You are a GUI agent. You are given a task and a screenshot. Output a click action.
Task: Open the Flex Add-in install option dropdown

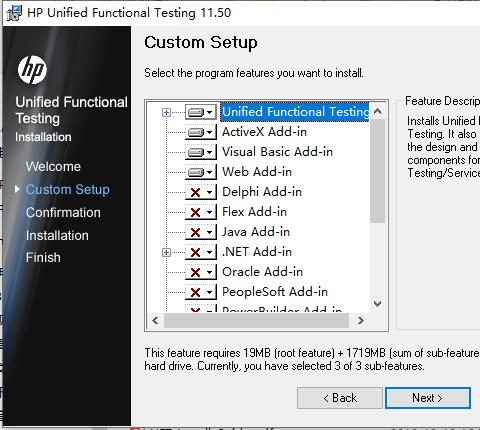click(x=201, y=212)
